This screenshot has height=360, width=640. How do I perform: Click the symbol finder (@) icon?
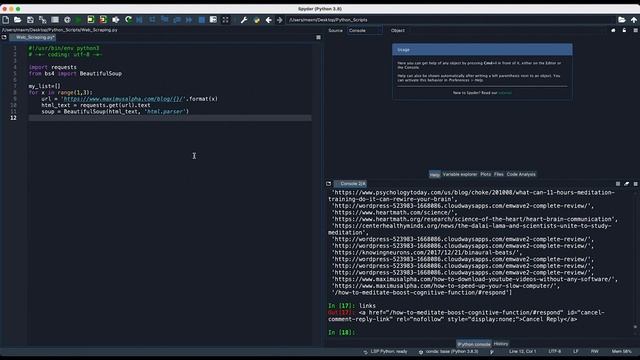[x=67, y=20]
